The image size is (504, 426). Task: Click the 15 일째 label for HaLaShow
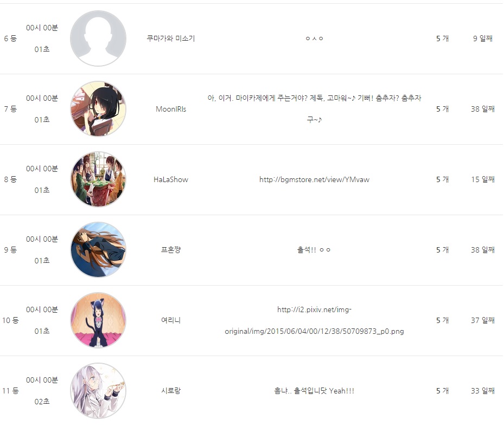(483, 179)
